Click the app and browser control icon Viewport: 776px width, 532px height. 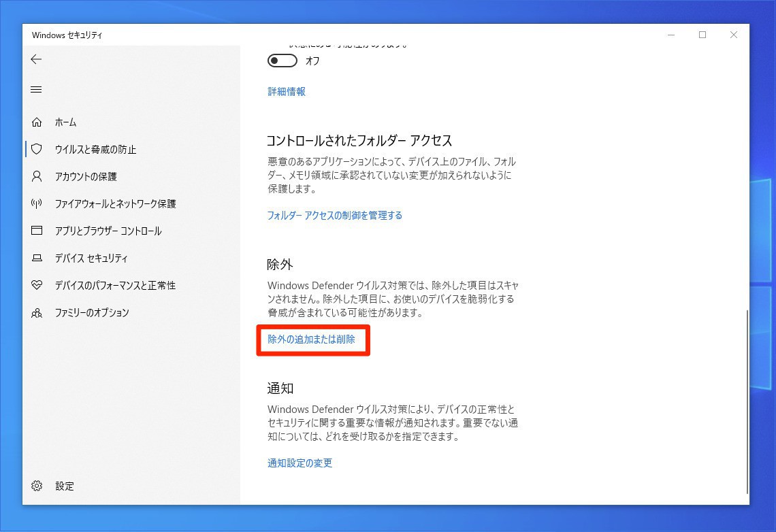(37, 231)
